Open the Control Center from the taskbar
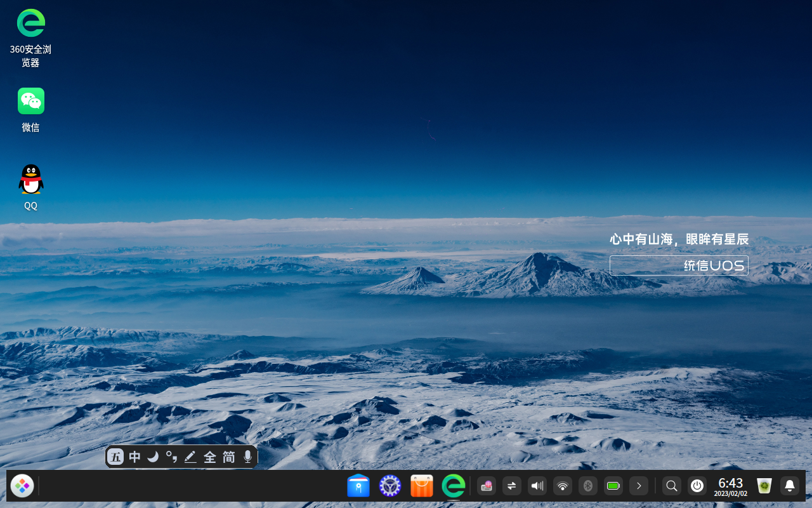812x508 pixels. (390, 485)
